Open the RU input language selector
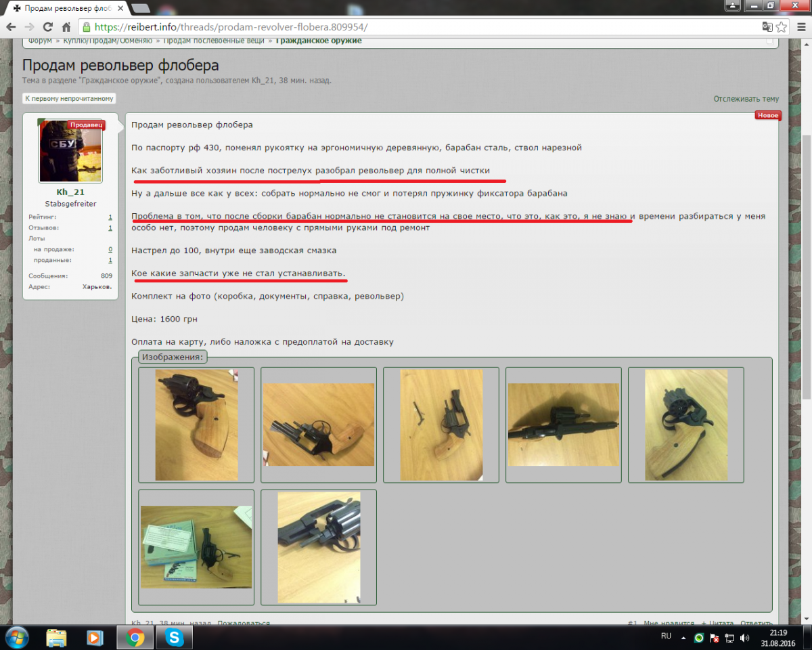This screenshot has width=812, height=650. pyautogui.click(x=666, y=637)
